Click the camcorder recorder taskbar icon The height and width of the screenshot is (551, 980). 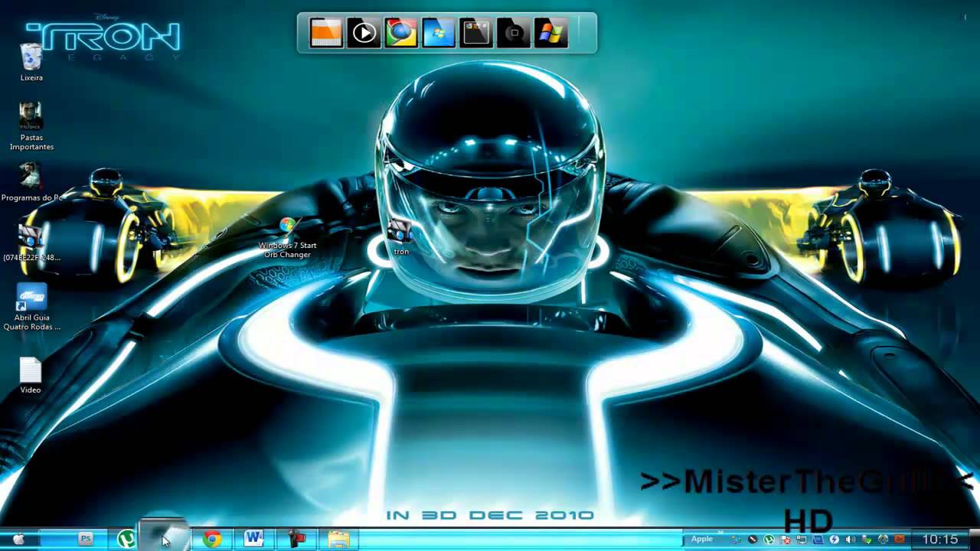tap(296, 540)
